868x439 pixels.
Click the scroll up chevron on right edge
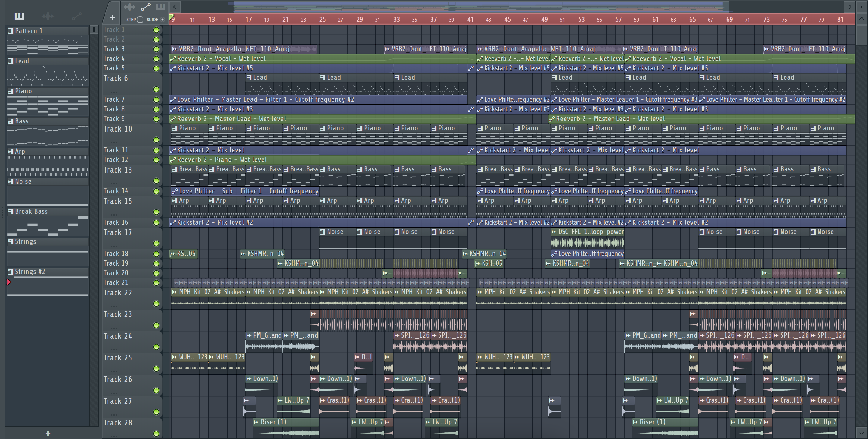pyautogui.click(x=861, y=19)
